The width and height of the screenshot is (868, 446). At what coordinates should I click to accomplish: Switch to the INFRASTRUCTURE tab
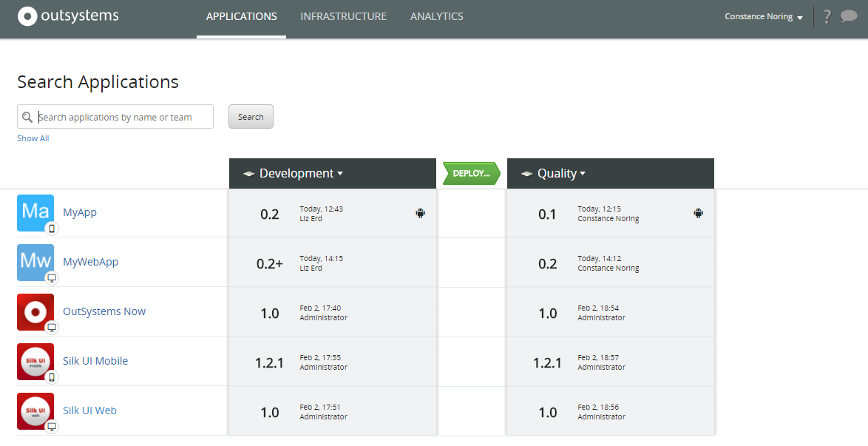point(343,16)
